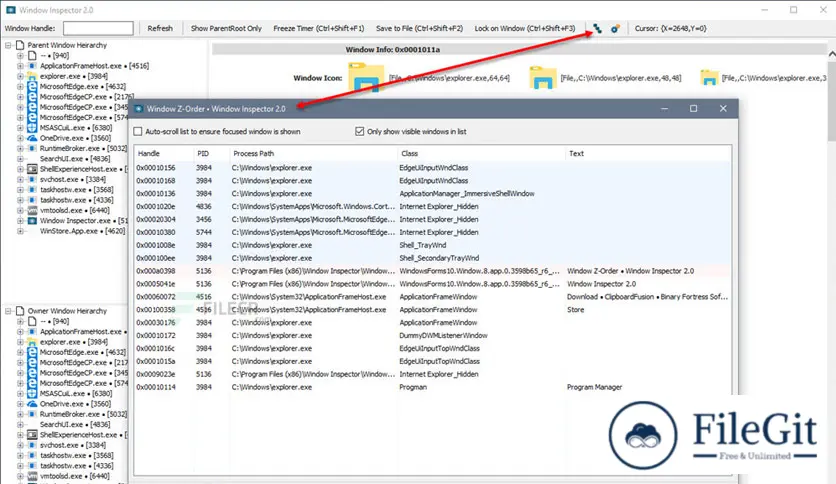The width and height of the screenshot is (836, 484).
Task: Click the MicrosoftEdge.exe [4632] icon in Parent tree
Action: click(x=32, y=86)
